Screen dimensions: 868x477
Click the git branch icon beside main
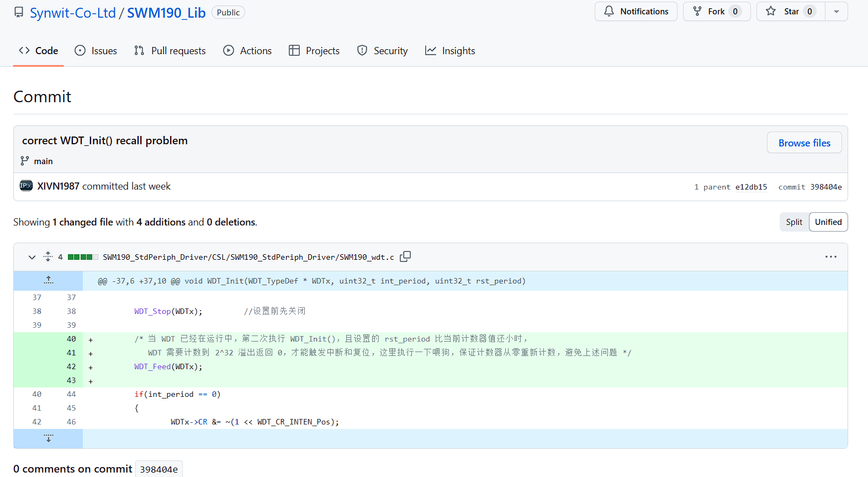tap(25, 161)
